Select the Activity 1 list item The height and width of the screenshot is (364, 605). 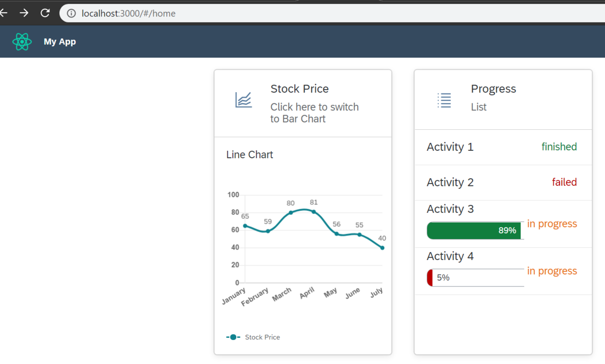(x=503, y=147)
